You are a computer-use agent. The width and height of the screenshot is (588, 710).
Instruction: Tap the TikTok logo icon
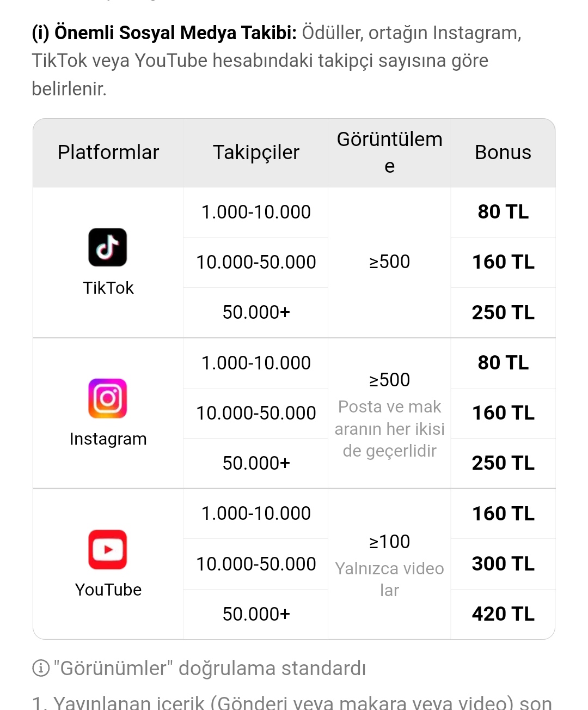(108, 247)
